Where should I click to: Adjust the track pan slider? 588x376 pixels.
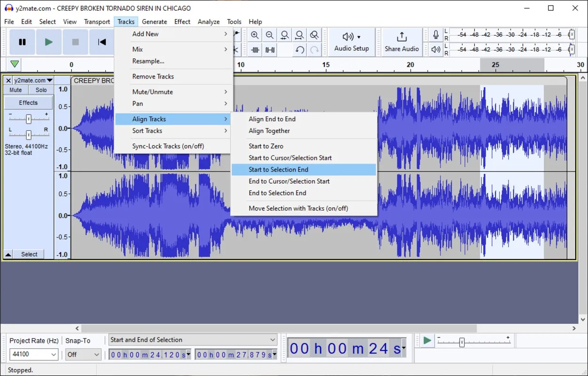[x=29, y=135]
